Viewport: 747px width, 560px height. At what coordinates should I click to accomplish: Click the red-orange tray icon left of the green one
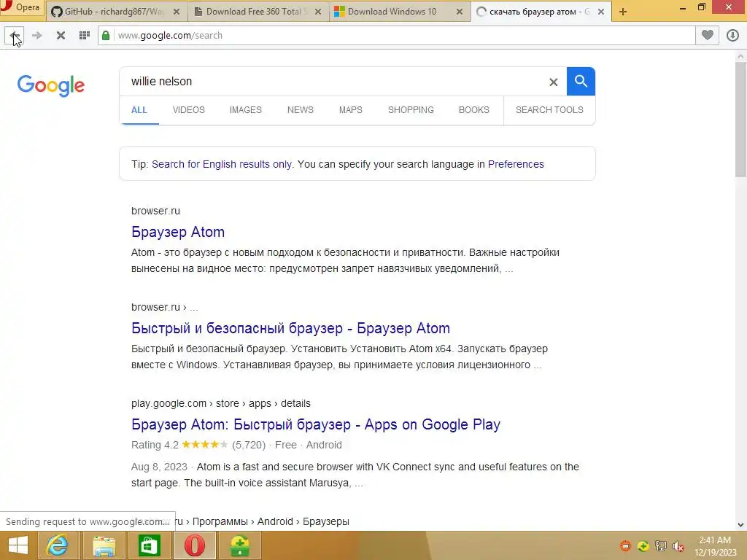[625, 546]
